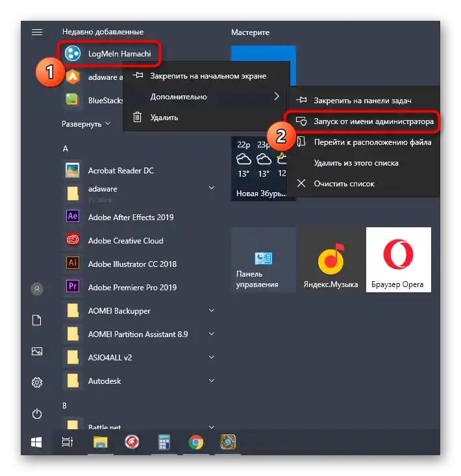Open Pictures icon in sidebar
This screenshot has height=476, width=461.
[x=37, y=351]
